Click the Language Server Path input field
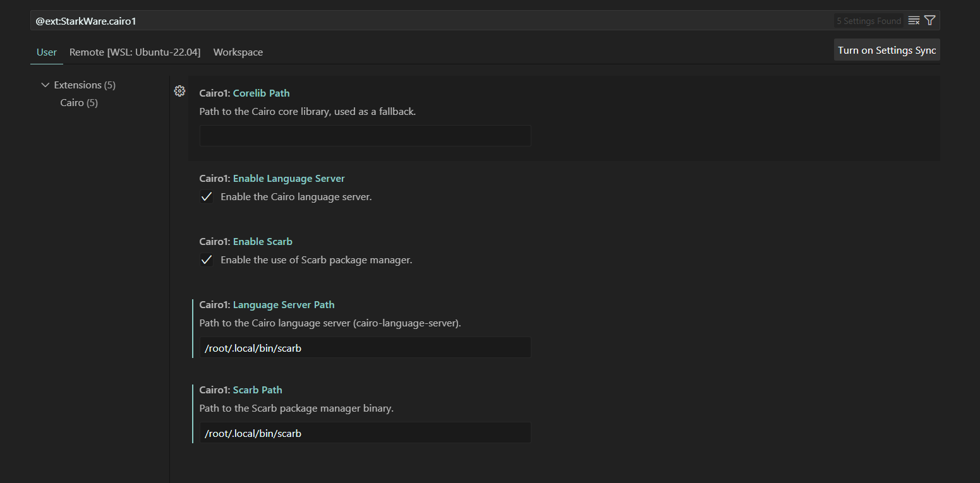The width and height of the screenshot is (980, 483). (365, 348)
